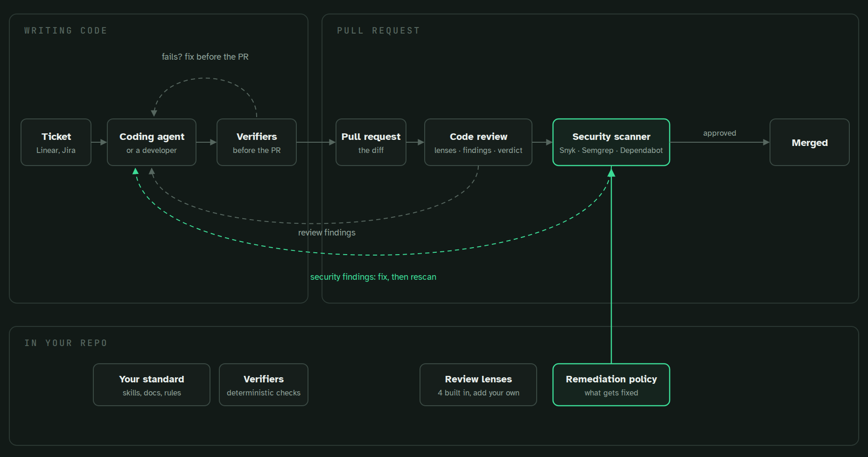The width and height of the screenshot is (868, 457).
Task: Click '4 built in, add your own' text
Action: click(x=478, y=393)
